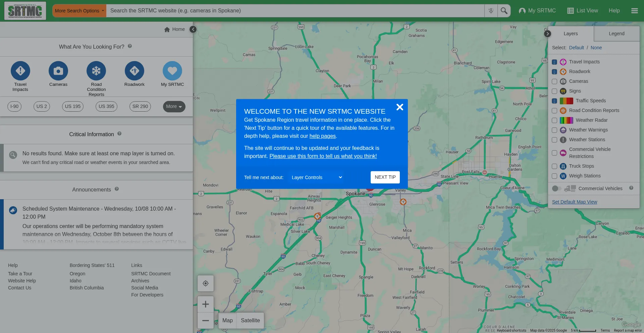Click the locate-me crosshair map button
Image resolution: width=644 pixels, height=333 pixels.
tap(206, 283)
